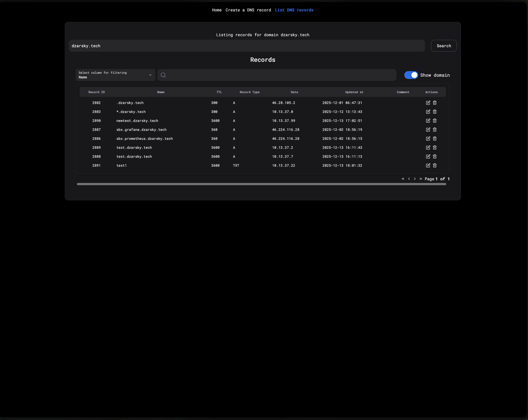Go to Create a DNS record

tap(248, 10)
